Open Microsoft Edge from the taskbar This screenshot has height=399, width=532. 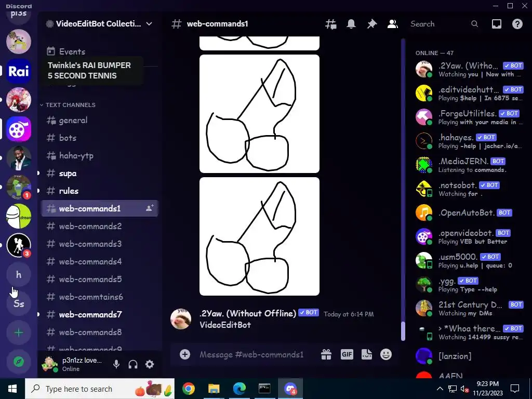(x=239, y=389)
